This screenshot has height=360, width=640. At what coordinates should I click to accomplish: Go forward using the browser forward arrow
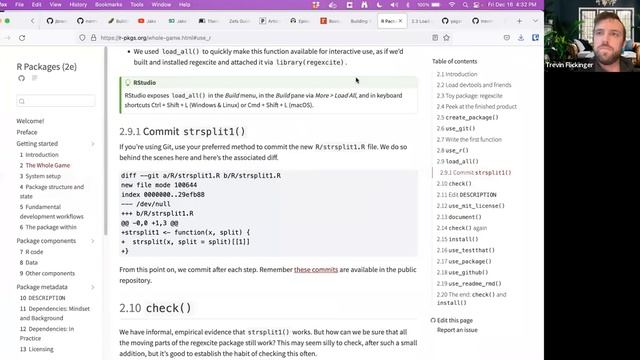[7, 38]
